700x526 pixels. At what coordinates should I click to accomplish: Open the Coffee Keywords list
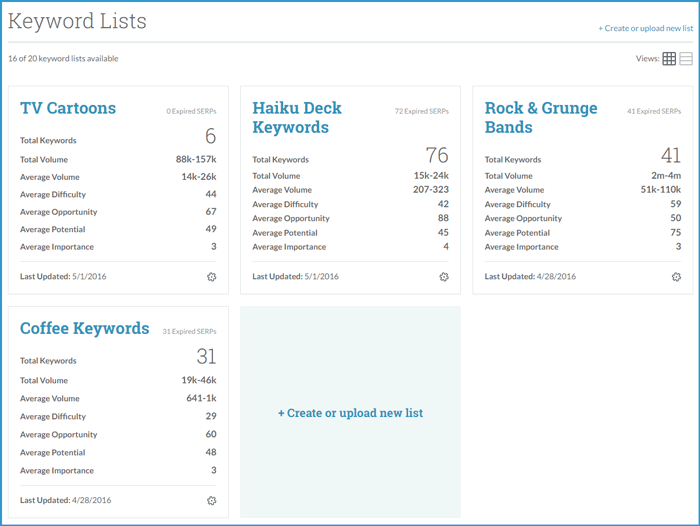85,329
